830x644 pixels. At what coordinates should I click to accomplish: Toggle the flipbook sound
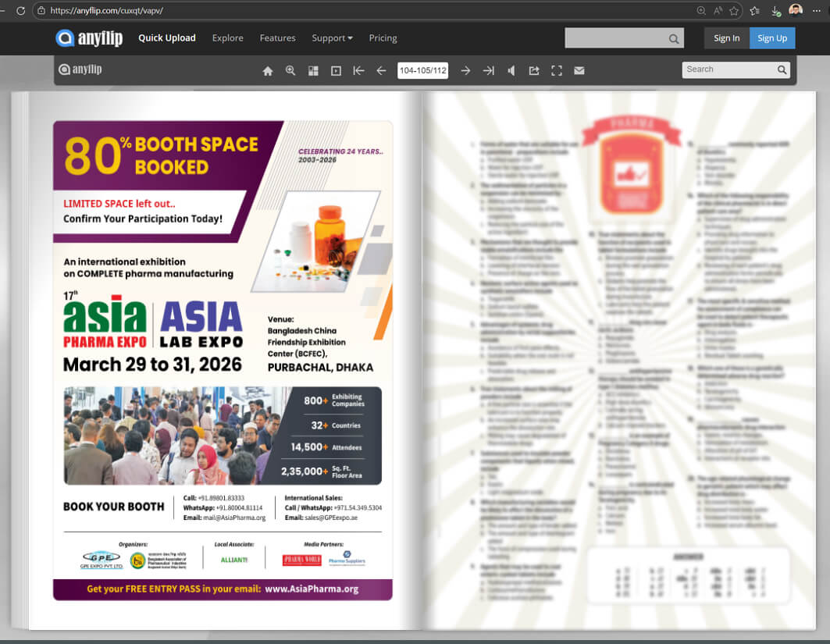pyautogui.click(x=511, y=71)
